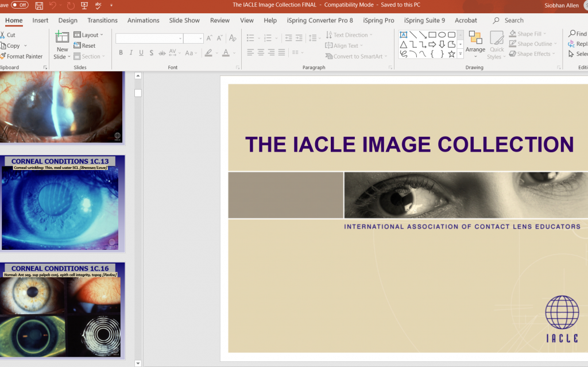Open the Animations tab

pos(143,20)
